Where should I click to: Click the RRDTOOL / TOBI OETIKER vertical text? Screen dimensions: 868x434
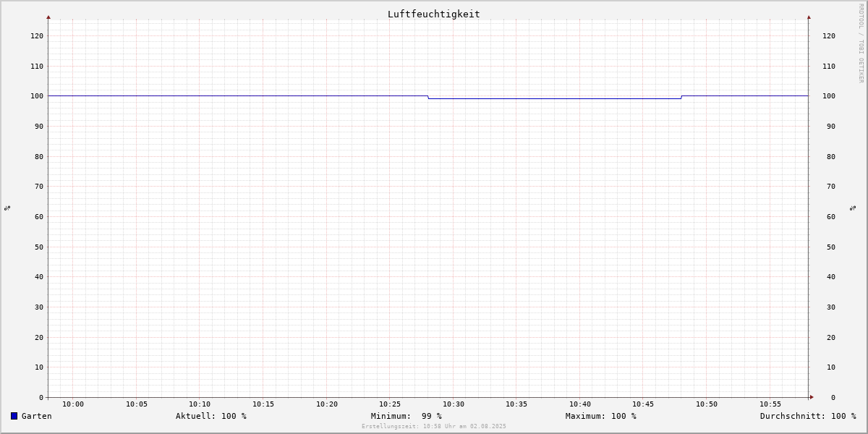click(x=861, y=43)
